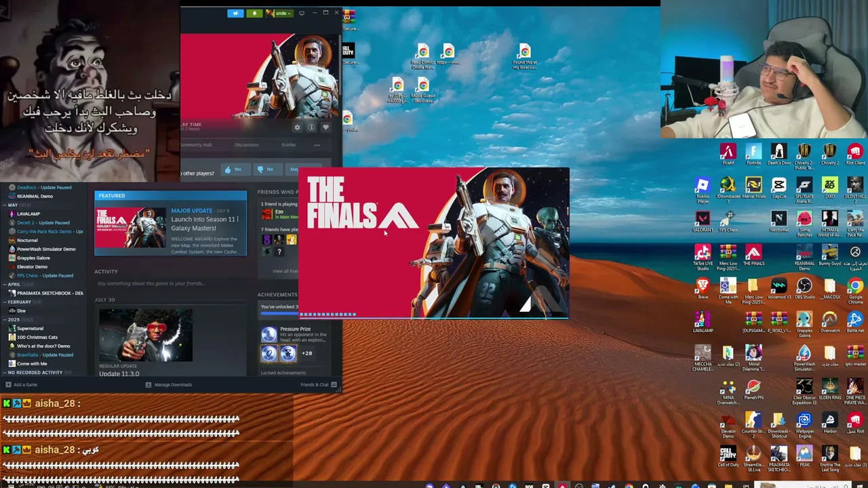Click the TikTok LIVE Studio desktop shortcut

pyautogui.click(x=703, y=258)
